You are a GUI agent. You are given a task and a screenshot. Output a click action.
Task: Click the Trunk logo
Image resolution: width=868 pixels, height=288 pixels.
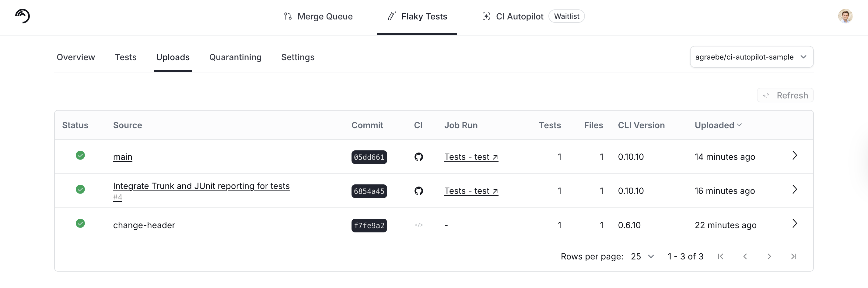[22, 16]
